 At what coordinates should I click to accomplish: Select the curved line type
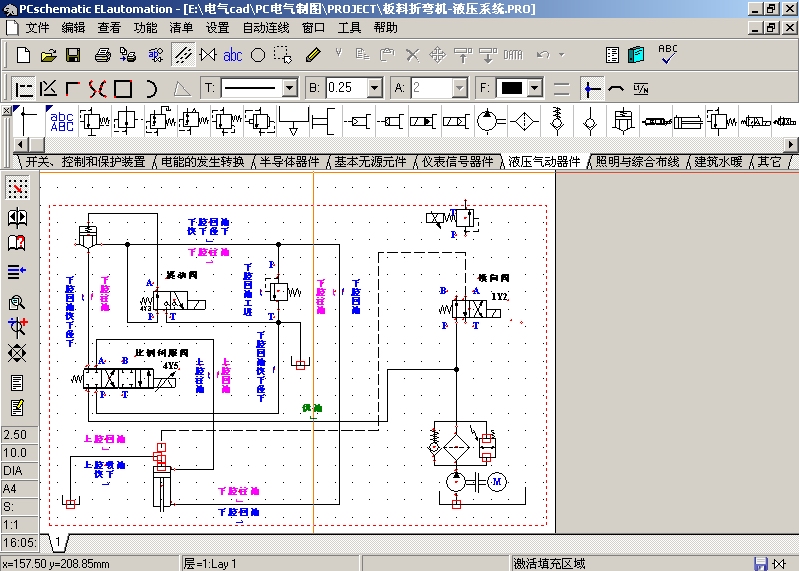click(x=97, y=89)
